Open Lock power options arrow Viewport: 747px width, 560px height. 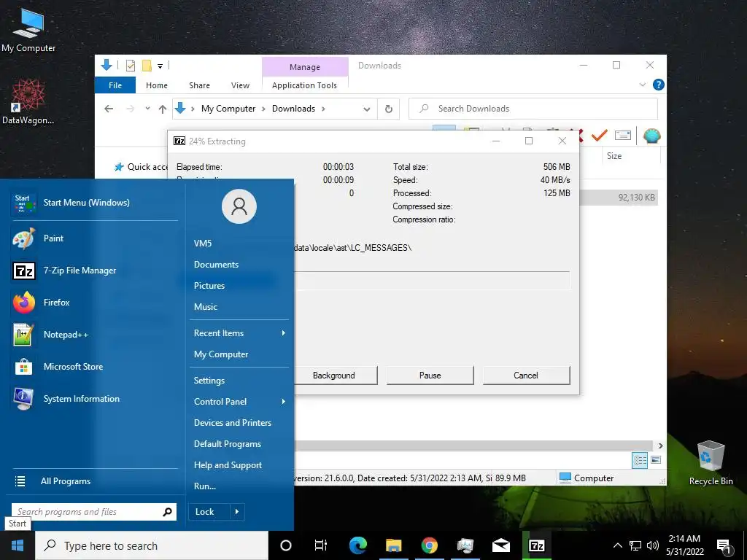tap(237, 512)
